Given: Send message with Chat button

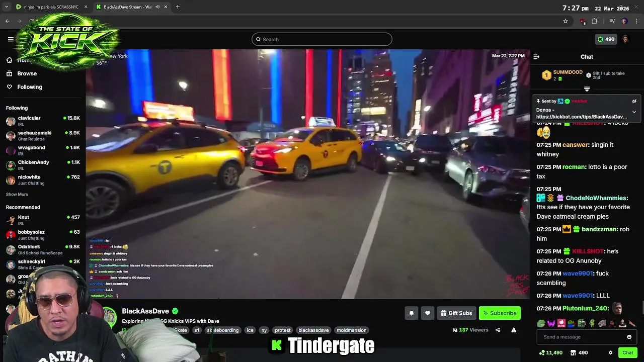Looking at the screenshot, I should 627,353.
